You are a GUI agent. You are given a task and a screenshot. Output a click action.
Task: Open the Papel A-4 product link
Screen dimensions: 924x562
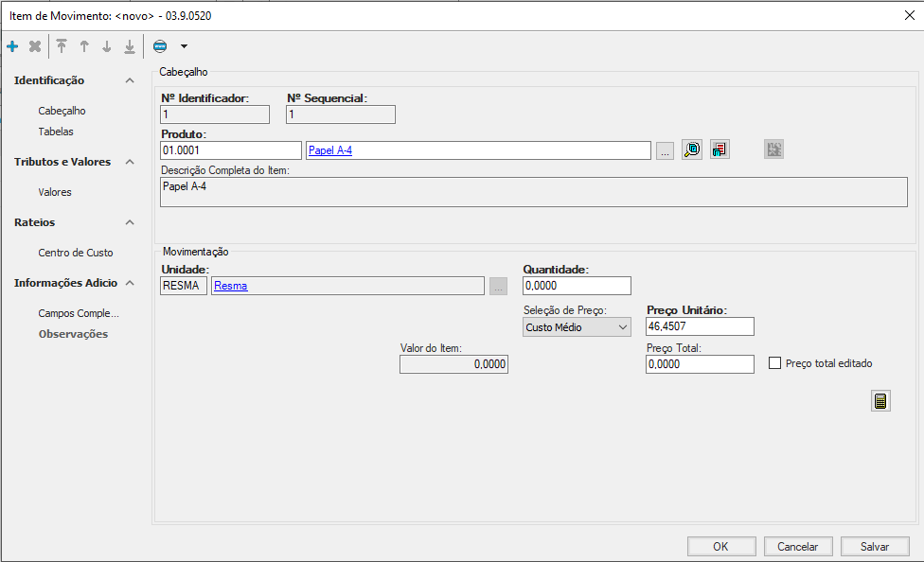[330, 150]
